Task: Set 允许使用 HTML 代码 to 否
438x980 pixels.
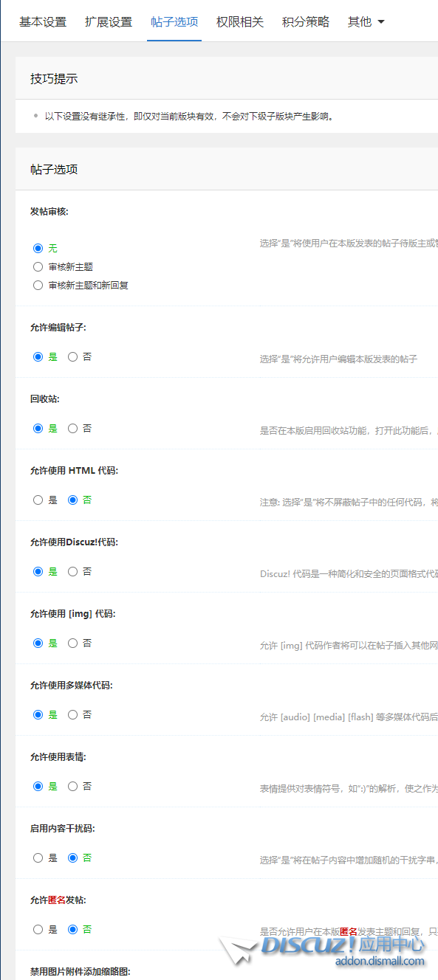Action: click(72, 500)
